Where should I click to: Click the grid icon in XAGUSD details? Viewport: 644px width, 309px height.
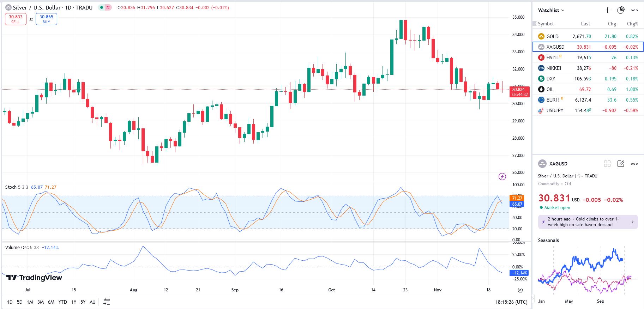[607, 164]
